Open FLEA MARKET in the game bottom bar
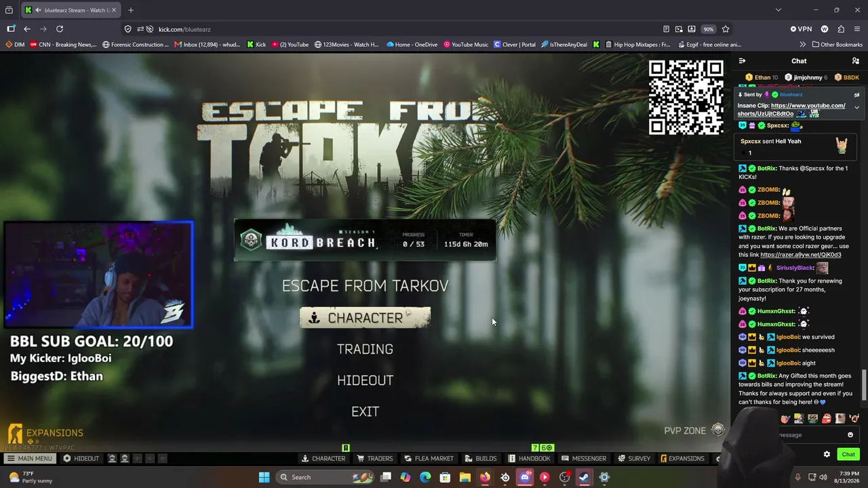Screen dimensions: 868x488 429,459
